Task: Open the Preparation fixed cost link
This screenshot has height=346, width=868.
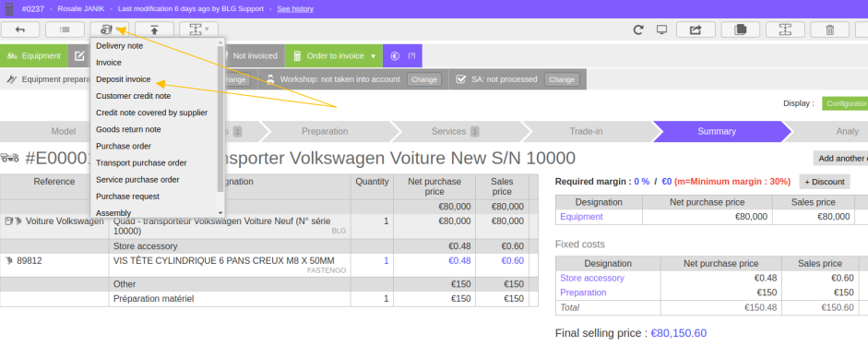Action: (583, 292)
